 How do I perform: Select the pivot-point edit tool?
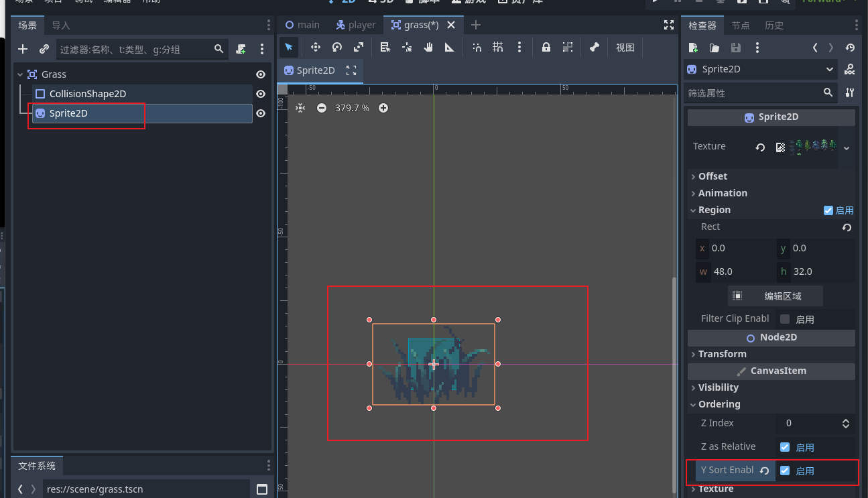[x=407, y=47]
